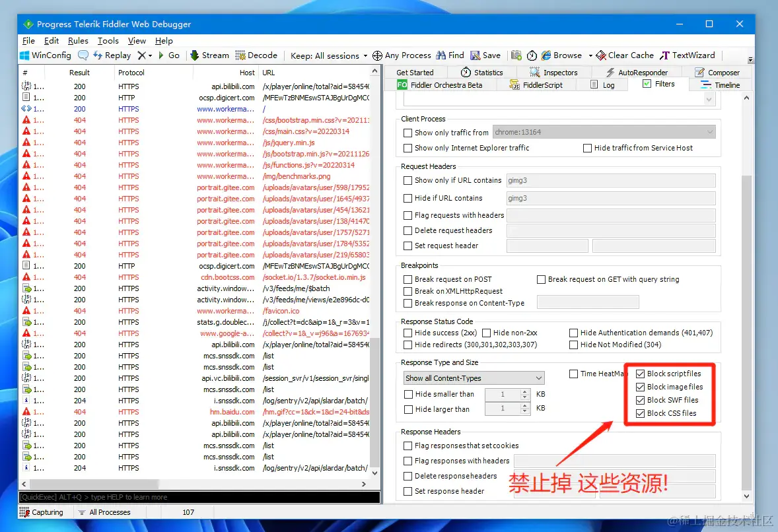Open the View menu
Image resolution: width=778 pixels, height=532 pixels.
pyautogui.click(x=137, y=41)
